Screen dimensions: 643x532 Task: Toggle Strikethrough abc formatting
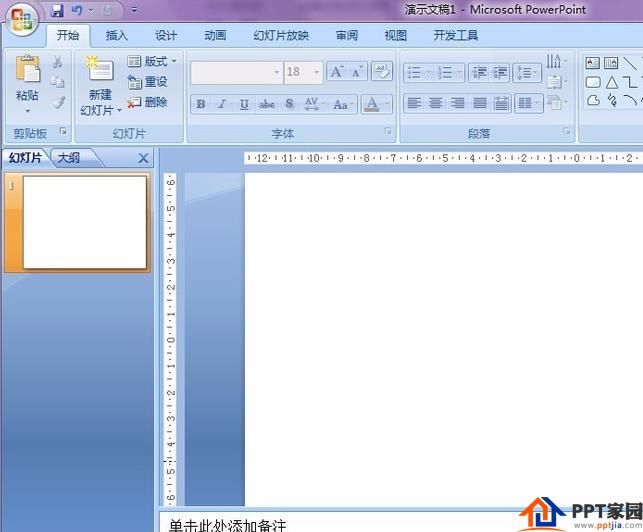(267, 104)
